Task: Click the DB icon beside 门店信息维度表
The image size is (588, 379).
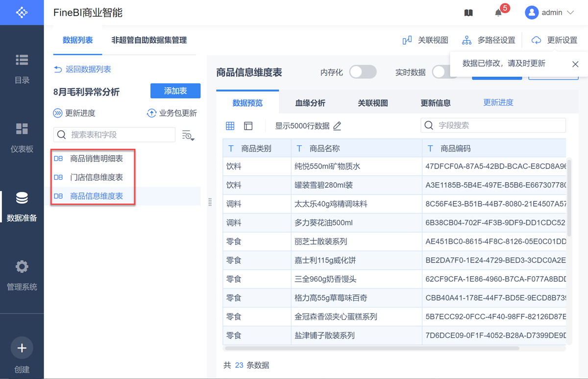Action: 58,177
